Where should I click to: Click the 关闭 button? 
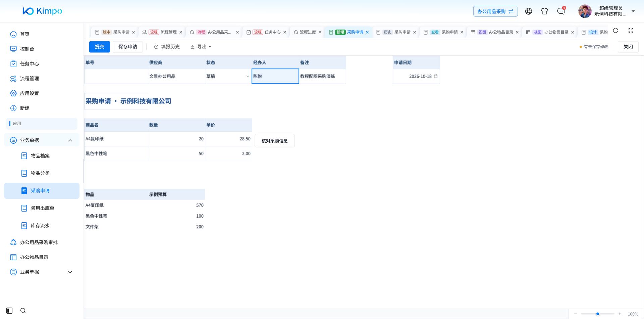[628, 47]
